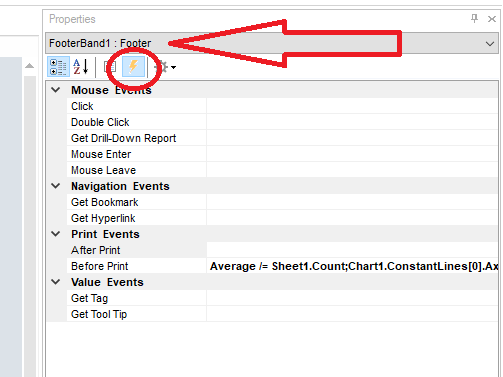Open the Events tab lightning icon
The image size is (503, 377).
(133, 67)
